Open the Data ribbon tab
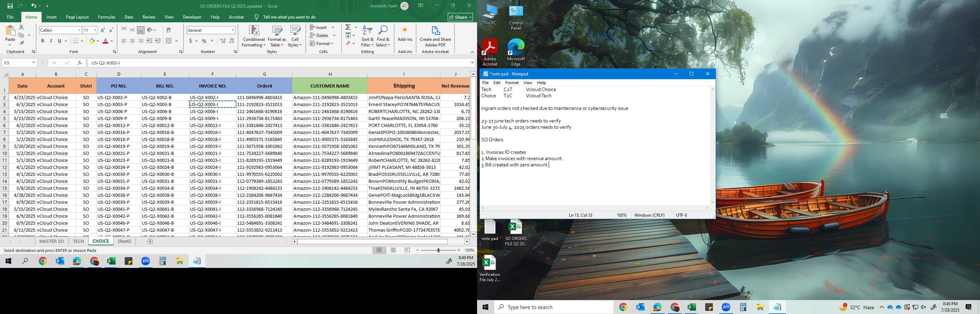The height and width of the screenshot is (314, 980). [129, 17]
